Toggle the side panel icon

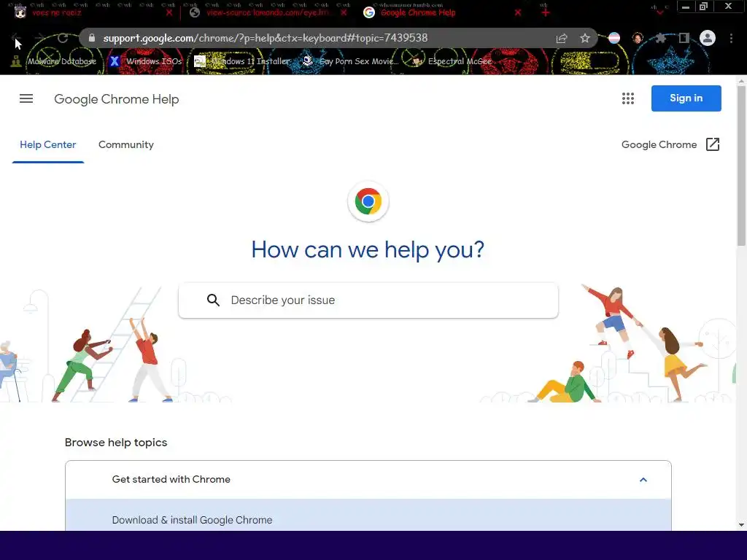684,38
